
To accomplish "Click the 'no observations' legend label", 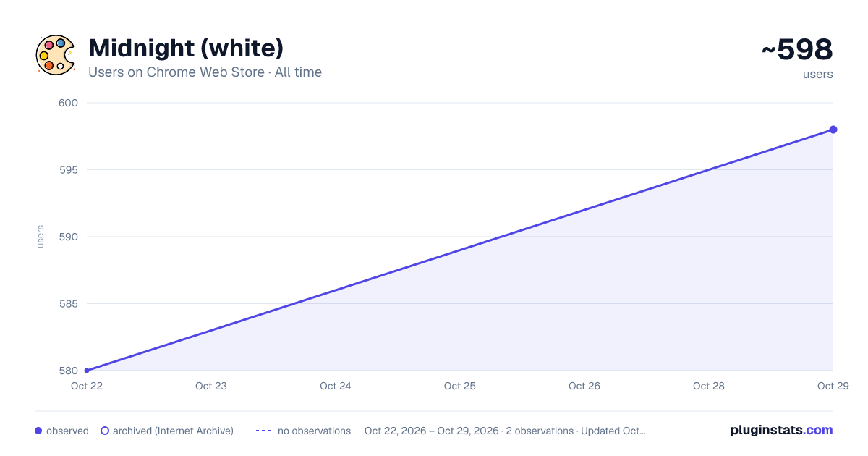I will [314, 431].
